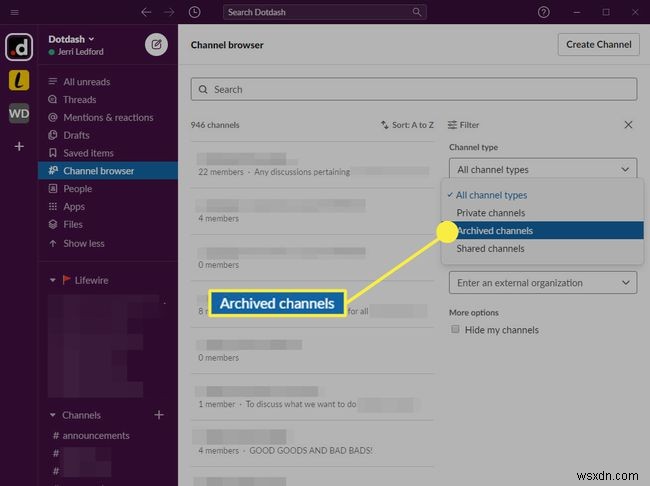650x486 pixels.
Task: Click the Search Dotdash bar
Action: coord(325,12)
